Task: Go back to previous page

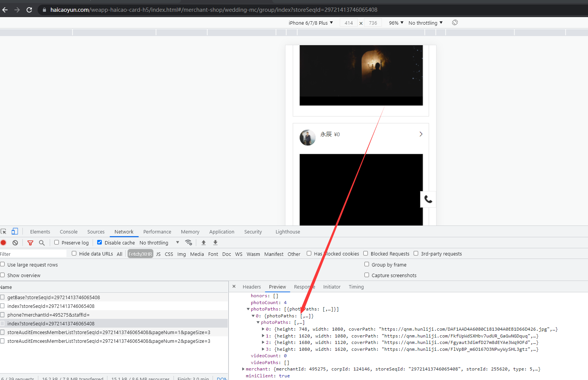Action: tap(5, 10)
